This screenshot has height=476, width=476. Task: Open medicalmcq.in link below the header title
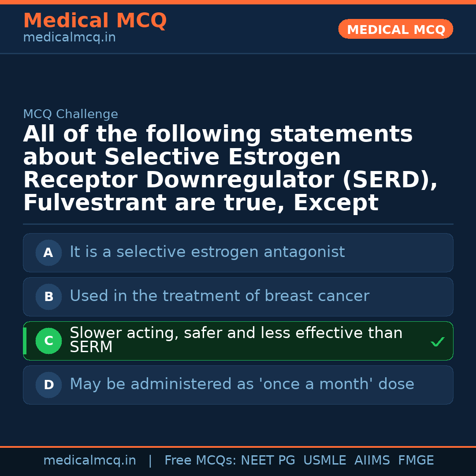[x=69, y=38]
